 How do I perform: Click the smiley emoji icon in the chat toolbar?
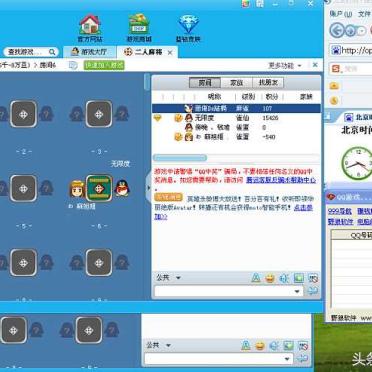pos(270,278)
